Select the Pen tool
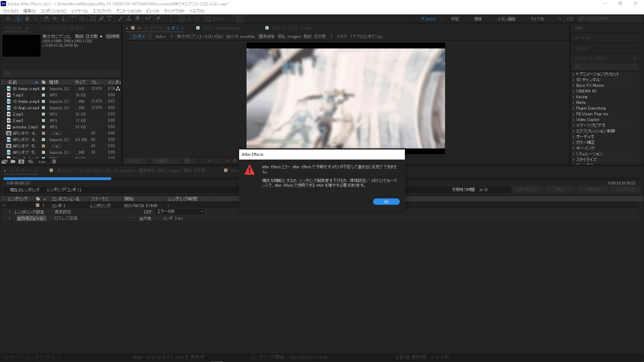The height and width of the screenshot is (362, 644). pos(101,19)
